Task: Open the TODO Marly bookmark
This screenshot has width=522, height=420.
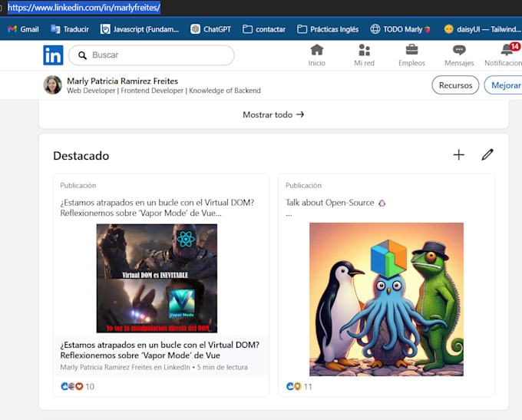Action: pyautogui.click(x=400, y=29)
